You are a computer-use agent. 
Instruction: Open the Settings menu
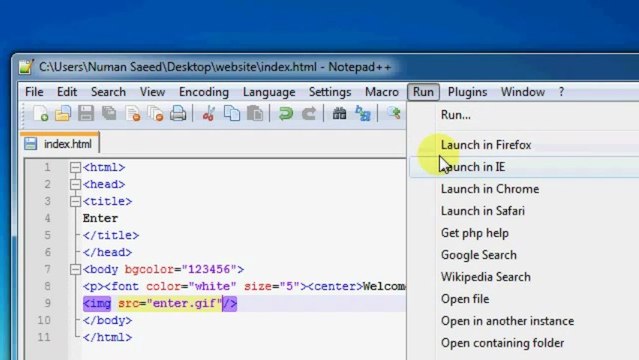[330, 92]
